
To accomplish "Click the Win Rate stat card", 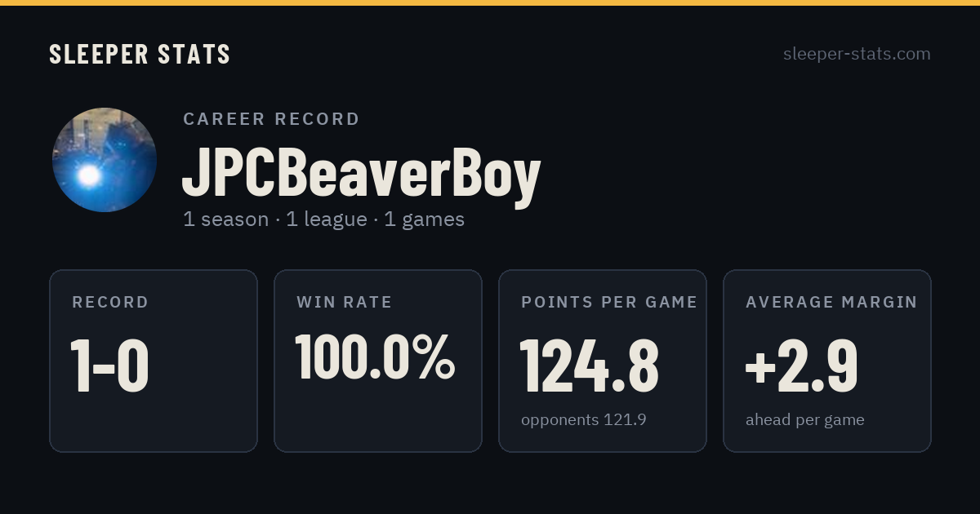I will [378, 361].
